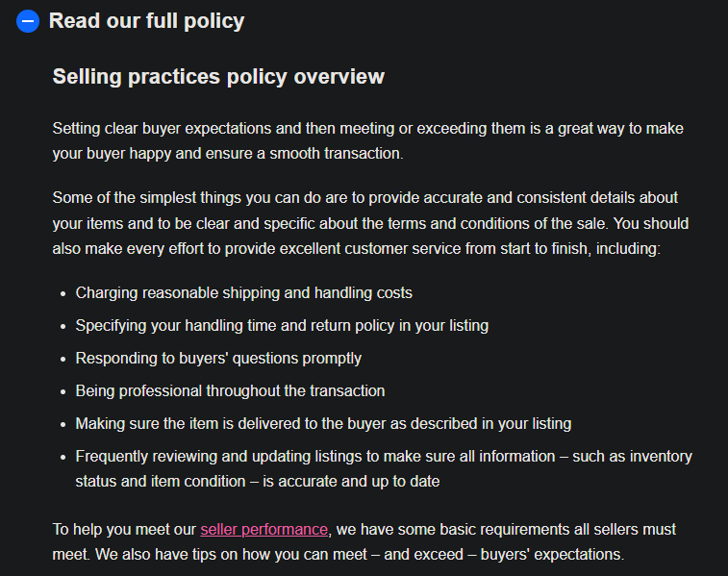
Task: Toggle the "Read our full policy" section header
Action: click(147, 21)
